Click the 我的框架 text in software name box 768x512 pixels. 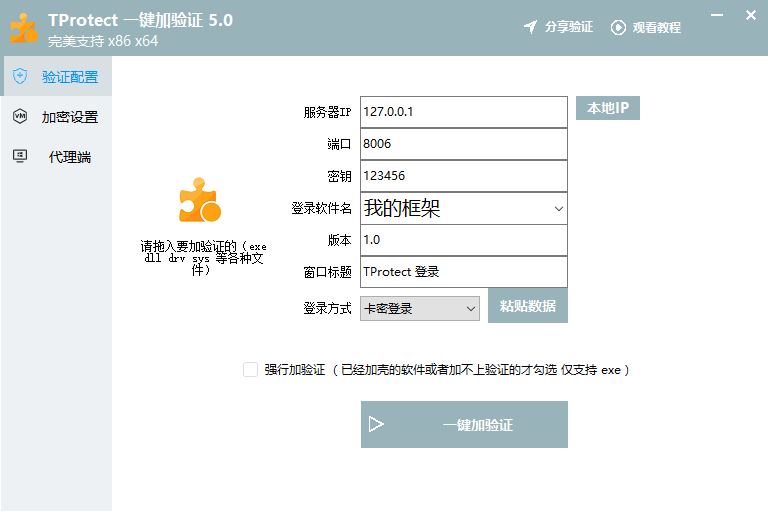402,208
